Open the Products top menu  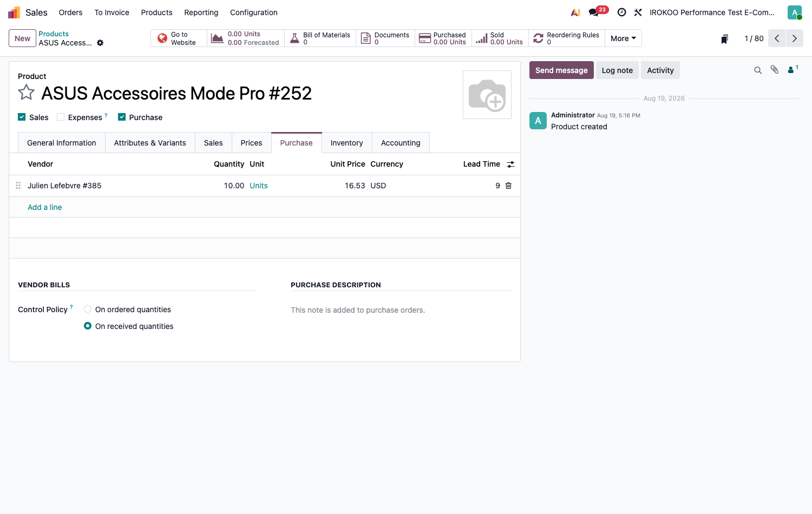pos(156,12)
